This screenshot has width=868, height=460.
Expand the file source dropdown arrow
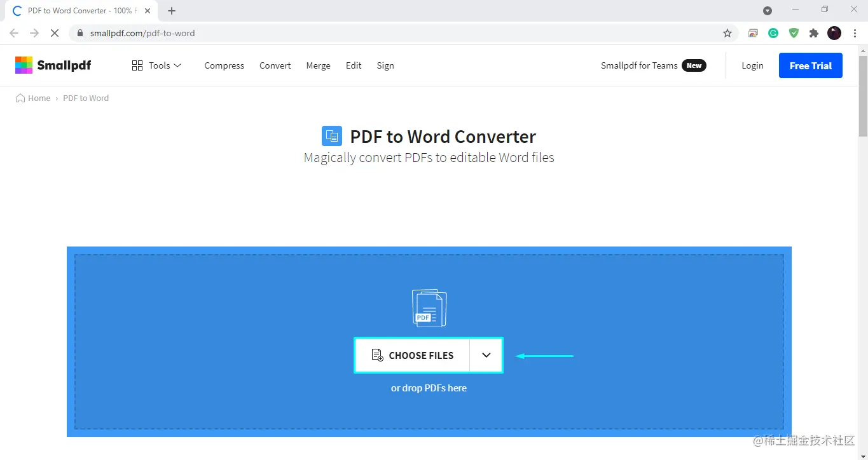tap(486, 355)
